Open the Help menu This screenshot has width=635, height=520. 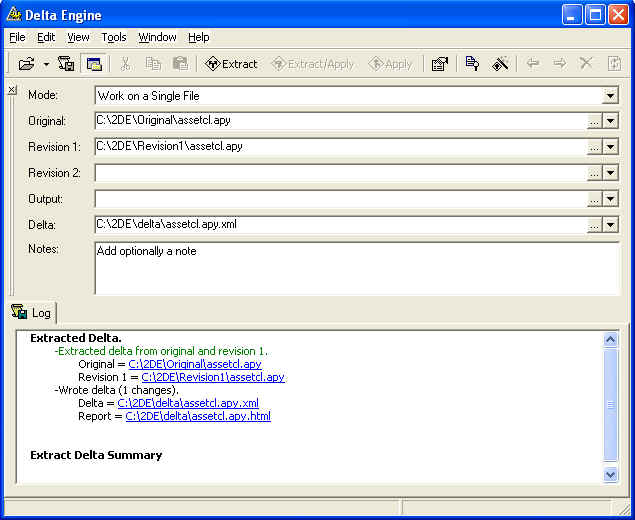(198, 37)
